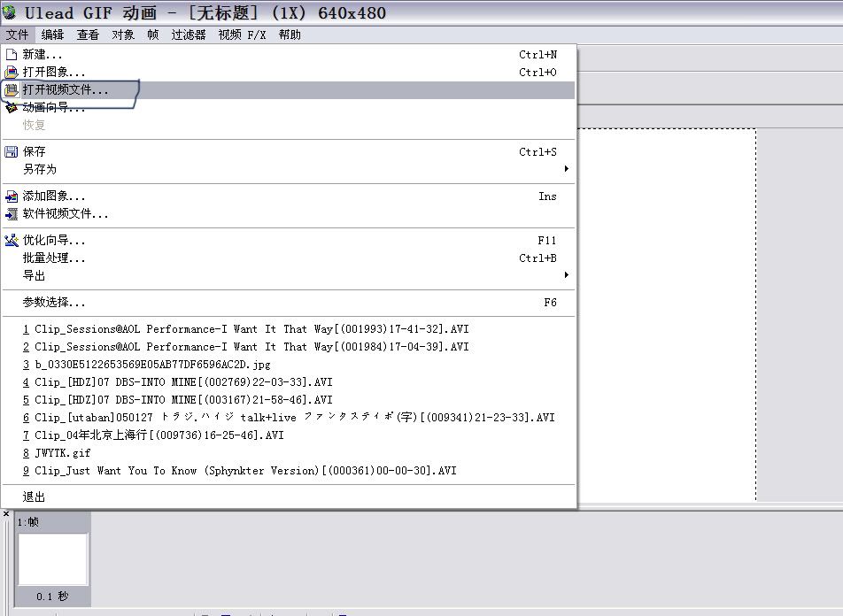Choose 优化向导... menu entry

tap(289, 240)
